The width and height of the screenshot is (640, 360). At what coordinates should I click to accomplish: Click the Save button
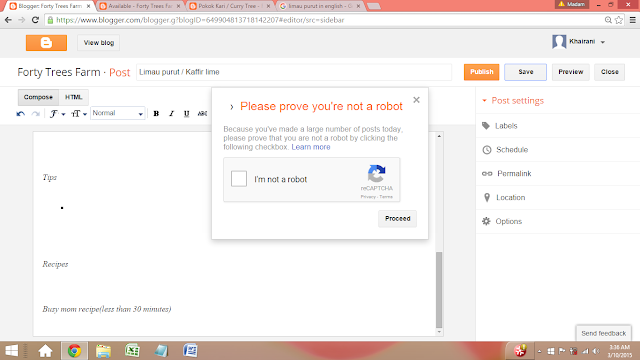[x=526, y=72]
